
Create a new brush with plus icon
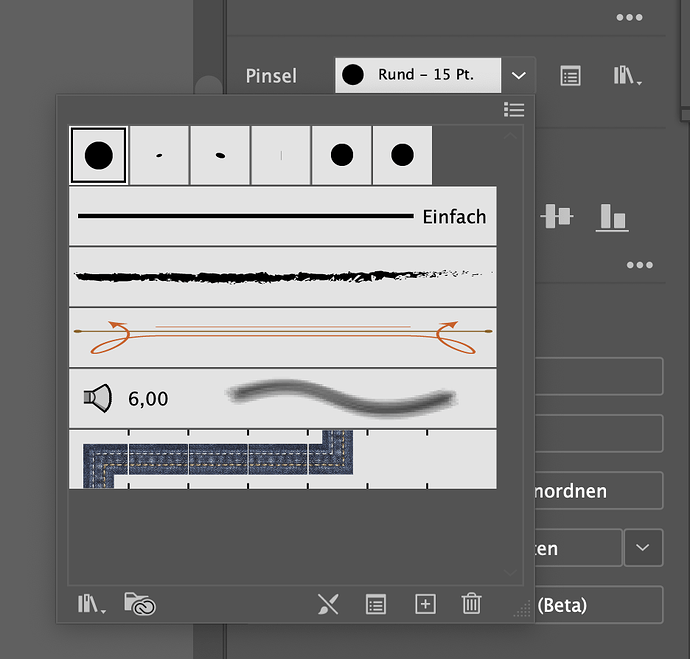coord(425,604)
